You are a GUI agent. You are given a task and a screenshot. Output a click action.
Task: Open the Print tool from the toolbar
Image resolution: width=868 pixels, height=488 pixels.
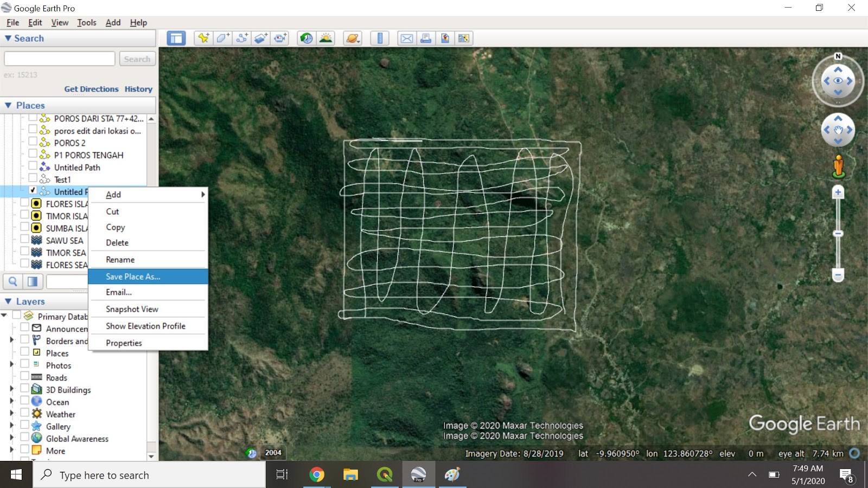coord(426,38)
